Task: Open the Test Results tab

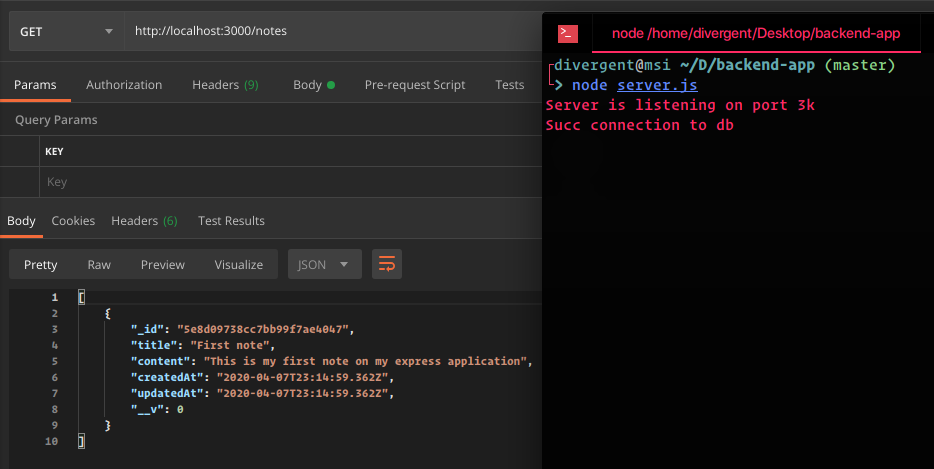Action: click(x=231, y=220)
